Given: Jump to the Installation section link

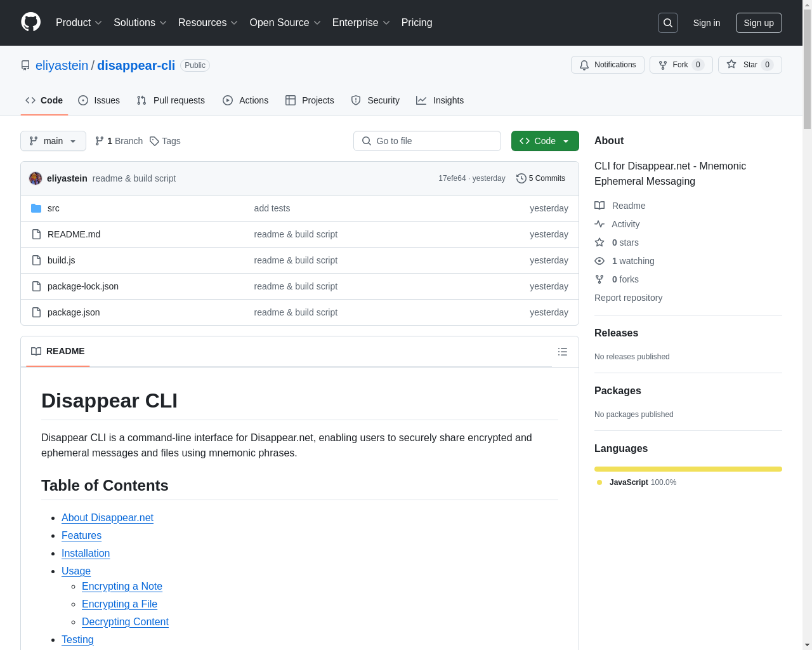Looking at the screenshot, I should (86, 554).
